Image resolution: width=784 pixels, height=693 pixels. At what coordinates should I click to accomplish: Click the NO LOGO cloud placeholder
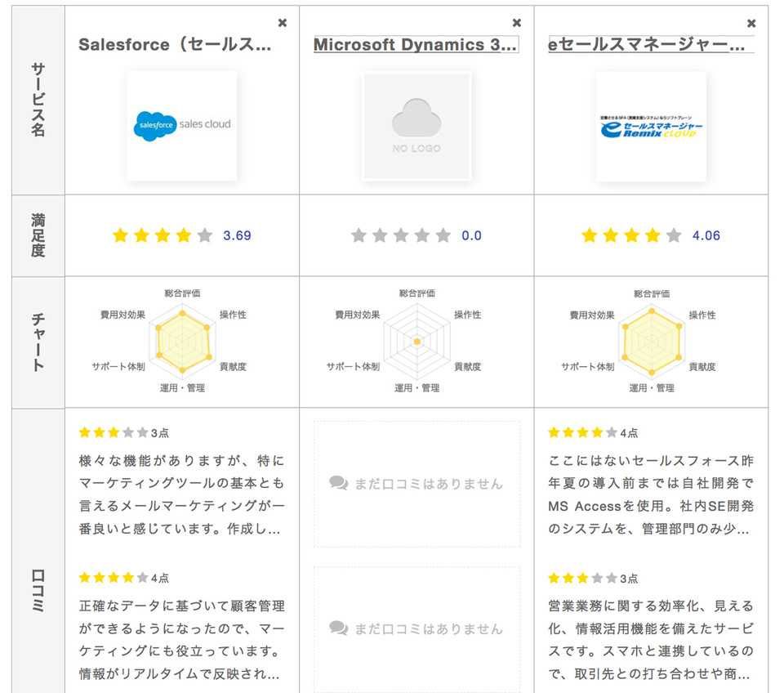[416, 126]
